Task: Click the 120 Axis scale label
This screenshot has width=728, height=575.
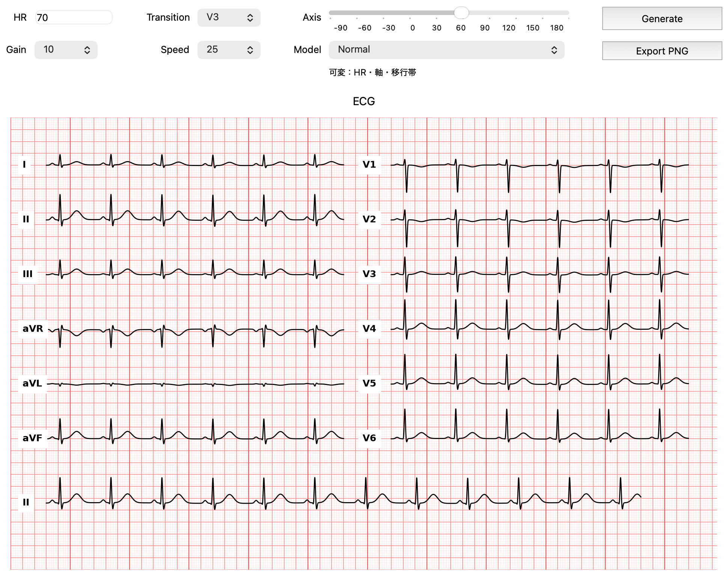Action: pyautogui.click(x=509, y=28)
